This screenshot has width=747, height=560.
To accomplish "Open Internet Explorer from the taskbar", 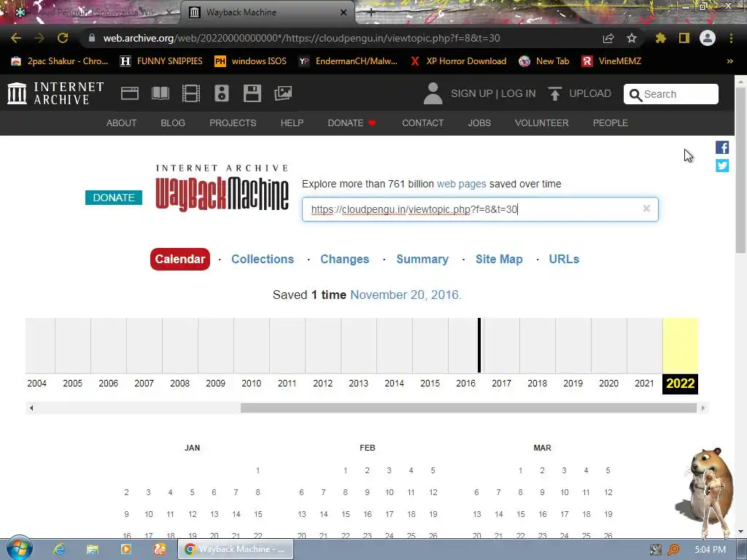I will (59, 549).
